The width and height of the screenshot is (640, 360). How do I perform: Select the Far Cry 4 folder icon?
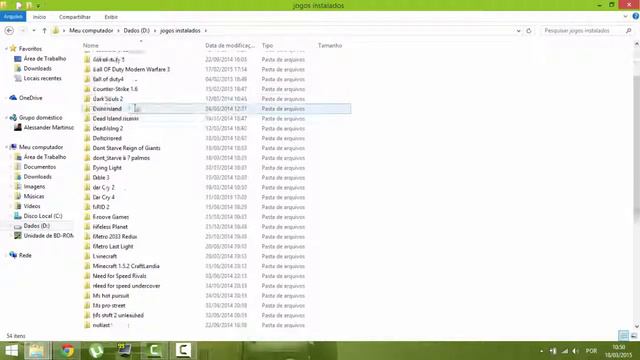point(87,197)
